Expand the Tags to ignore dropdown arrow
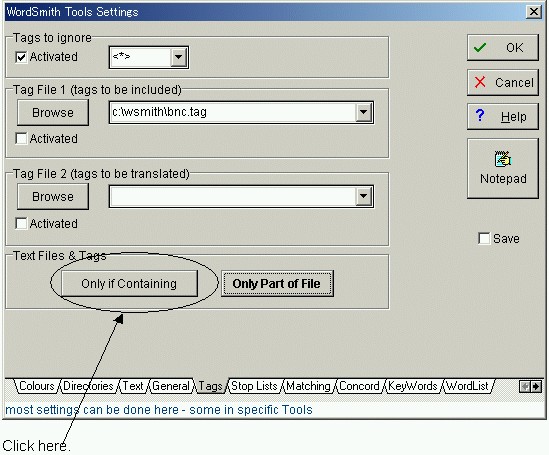549x455 pixels. point(179,57)
